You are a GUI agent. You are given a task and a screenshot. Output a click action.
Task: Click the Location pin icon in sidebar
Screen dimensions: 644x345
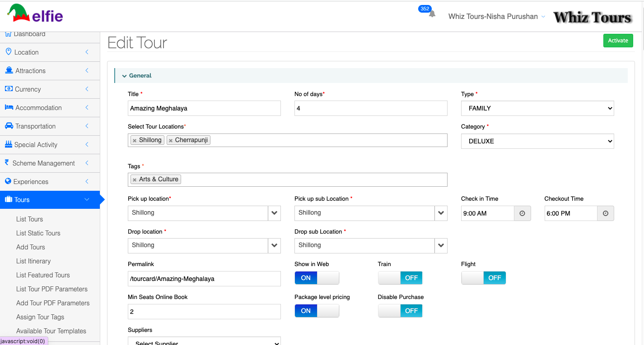[x=8, y=52]
